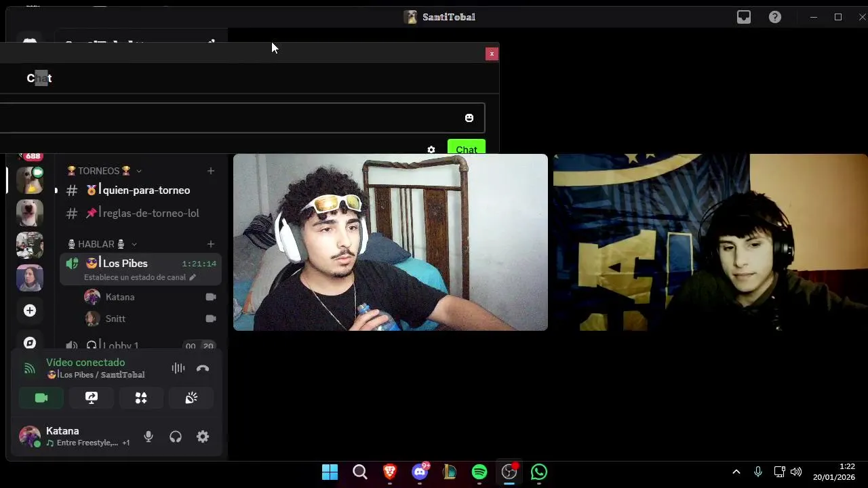This screenshot has width=868, height=488.
Task: Deafen audio with the headphones icon
Action: [x=176, y=436]
